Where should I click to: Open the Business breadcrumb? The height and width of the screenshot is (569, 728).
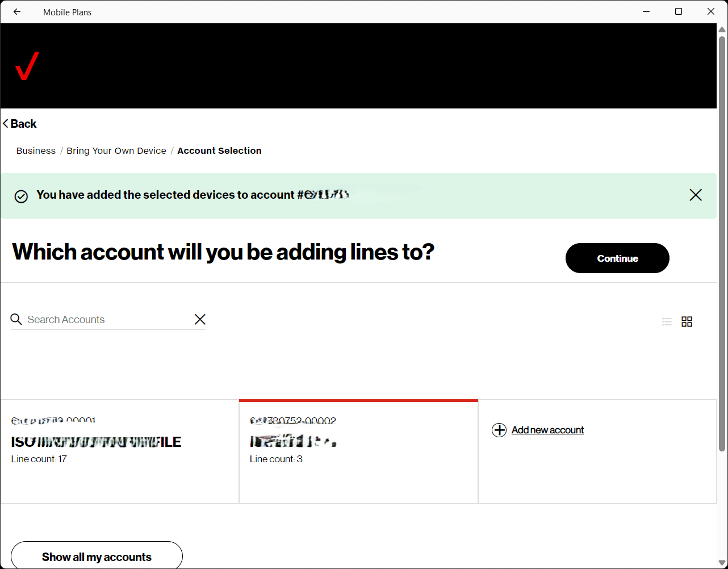pos(36,151)
